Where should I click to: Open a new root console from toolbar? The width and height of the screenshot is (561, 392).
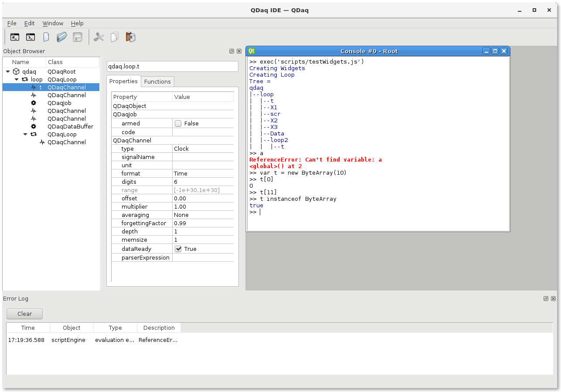(15, 37)
